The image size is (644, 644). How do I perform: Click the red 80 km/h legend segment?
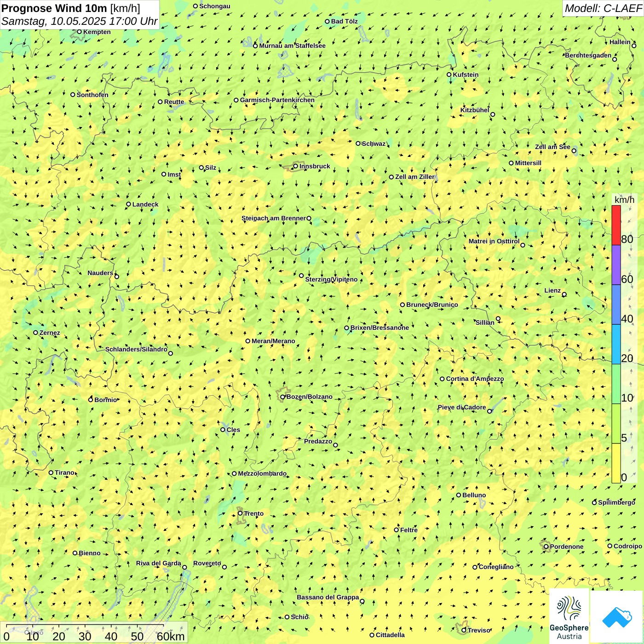click(616, 225)
